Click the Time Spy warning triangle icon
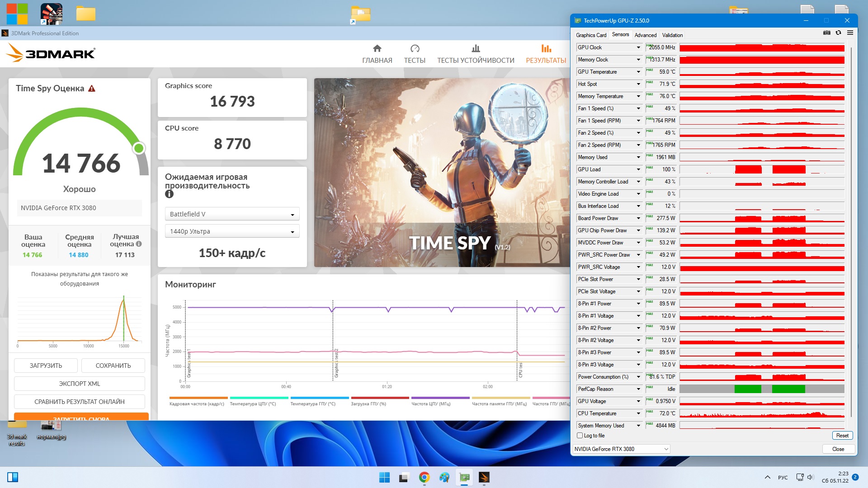 coord(92,89)
